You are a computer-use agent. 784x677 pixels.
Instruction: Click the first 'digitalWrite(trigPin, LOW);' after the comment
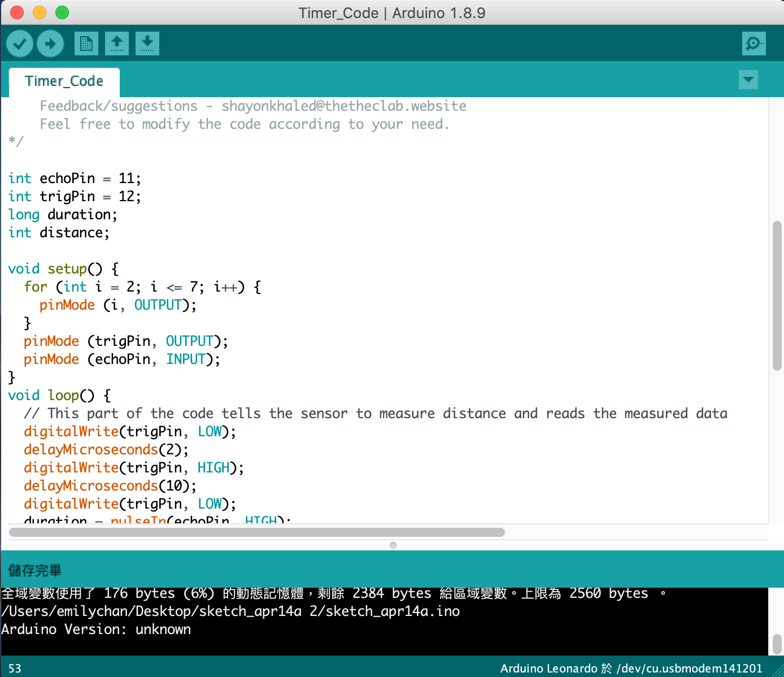pos(130,432)
